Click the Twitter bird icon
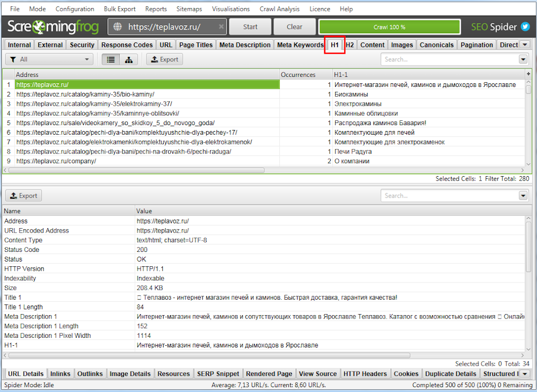This screenshot has width=537, height=392. (525, 27)
